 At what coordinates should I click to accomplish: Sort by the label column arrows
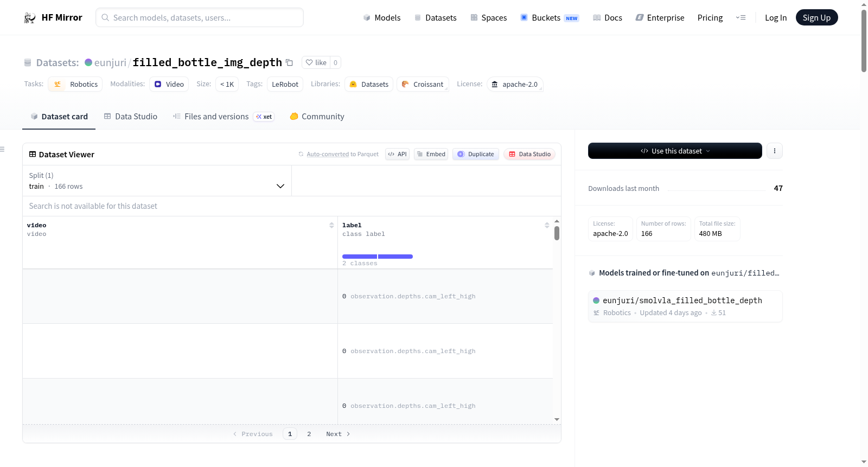[547, 225]
